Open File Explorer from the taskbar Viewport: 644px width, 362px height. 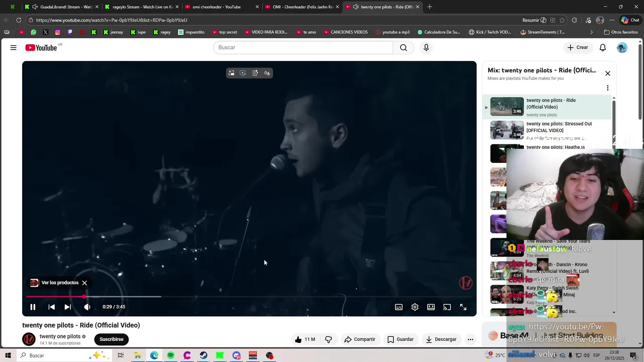[x=137, y=355]
